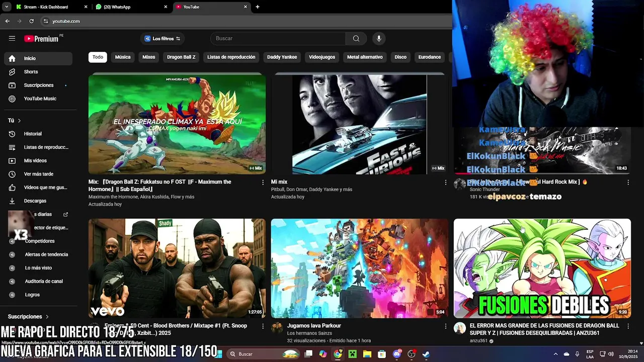The height and width of the screenshot is (362, 644).
Task: Open the YouTube hamburger guide menu
Action: [12, 38]
